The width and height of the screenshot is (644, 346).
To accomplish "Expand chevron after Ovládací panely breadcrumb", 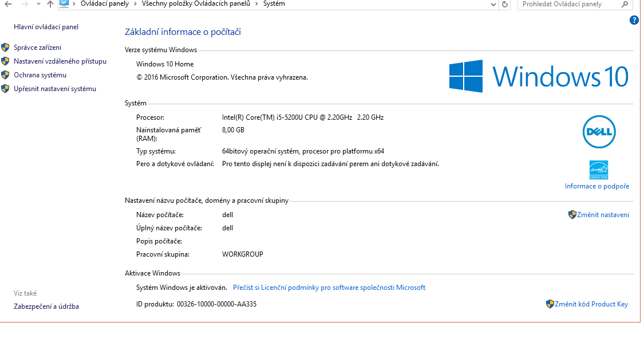I will (x=135, y=4).
